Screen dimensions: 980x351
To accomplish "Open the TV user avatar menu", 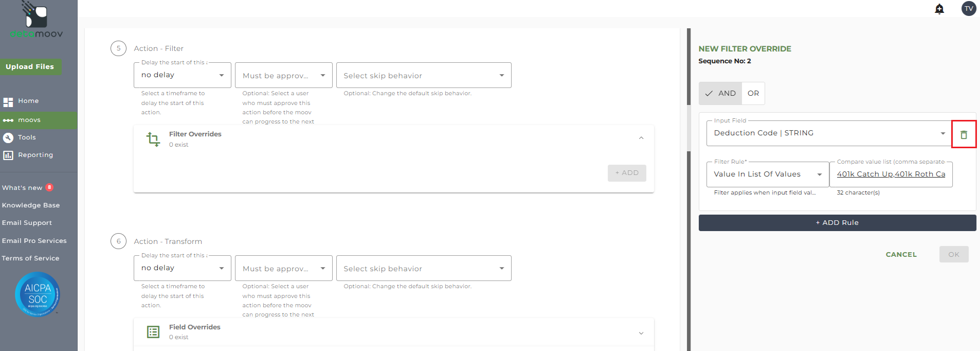I will [969, 9].
